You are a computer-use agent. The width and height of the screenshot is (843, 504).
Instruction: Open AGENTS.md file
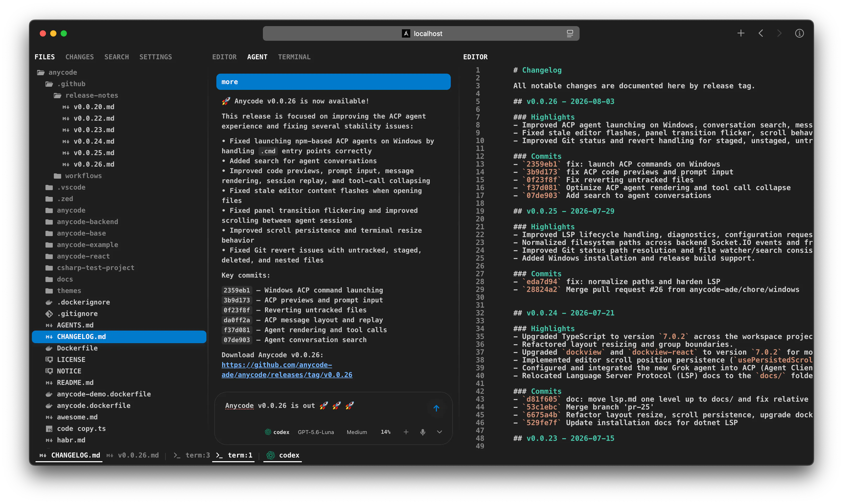pos(70,325)
